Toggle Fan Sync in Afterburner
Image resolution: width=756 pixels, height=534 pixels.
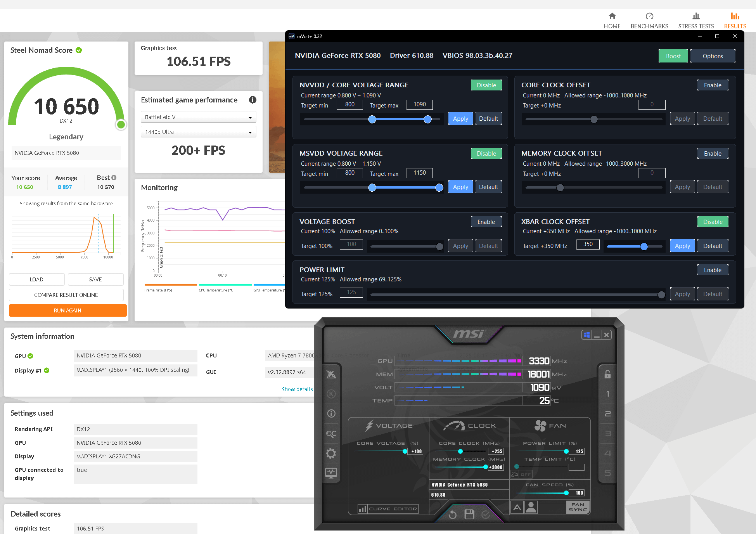coord(578,507)
